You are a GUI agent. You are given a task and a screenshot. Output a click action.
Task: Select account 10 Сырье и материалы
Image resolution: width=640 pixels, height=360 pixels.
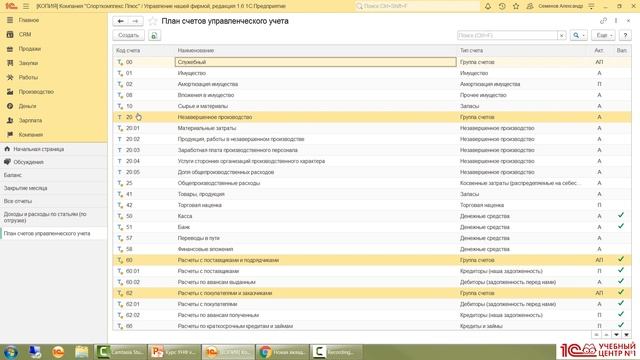372,106
